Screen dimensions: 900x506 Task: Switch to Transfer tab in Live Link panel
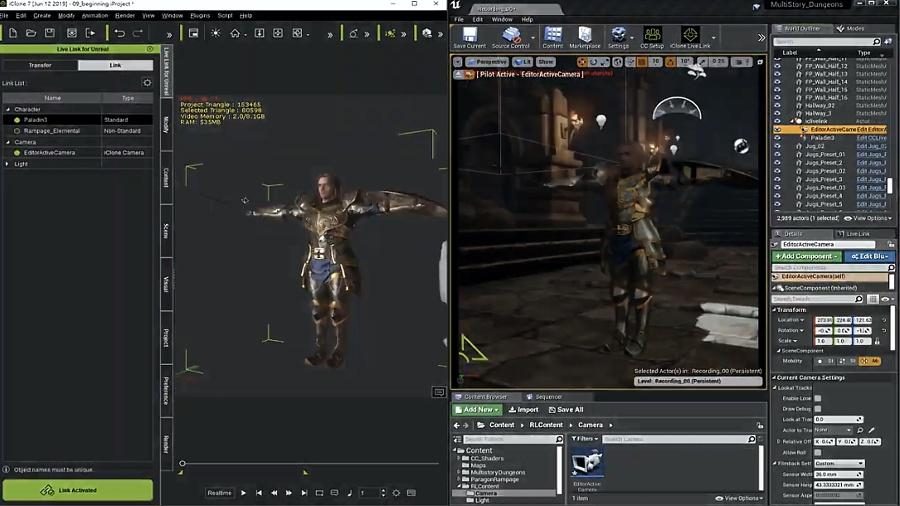(40, 65)
